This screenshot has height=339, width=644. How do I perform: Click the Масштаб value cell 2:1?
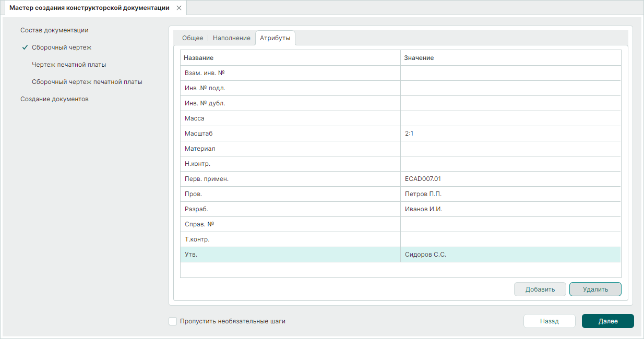pos(510,134)
